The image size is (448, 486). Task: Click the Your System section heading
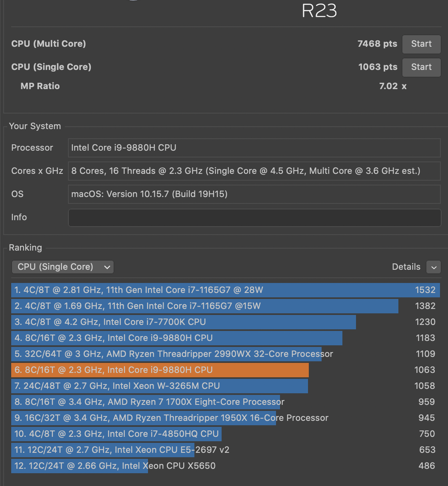pyautogui.click(x=35, y=126)
